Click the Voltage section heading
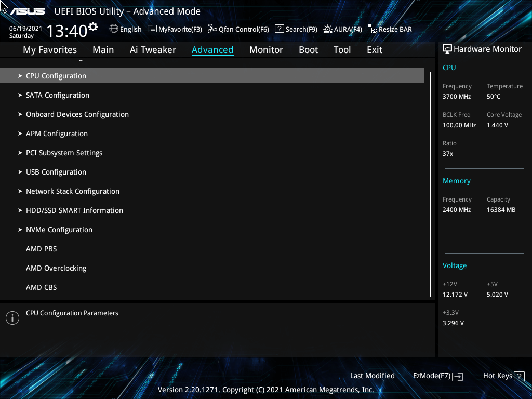Image resolution: width=532 pixels, height=399 pixels. pyautogui.click(x=454, y=265)
